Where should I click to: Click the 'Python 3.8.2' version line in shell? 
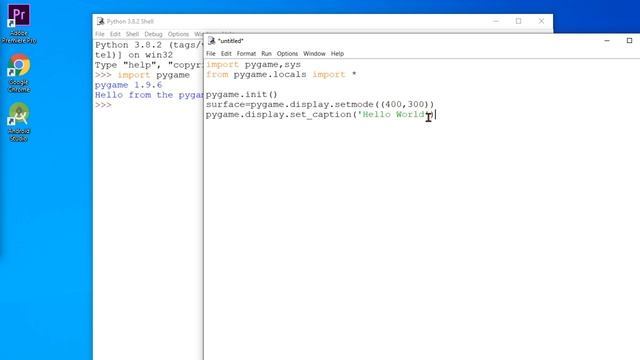149,45
